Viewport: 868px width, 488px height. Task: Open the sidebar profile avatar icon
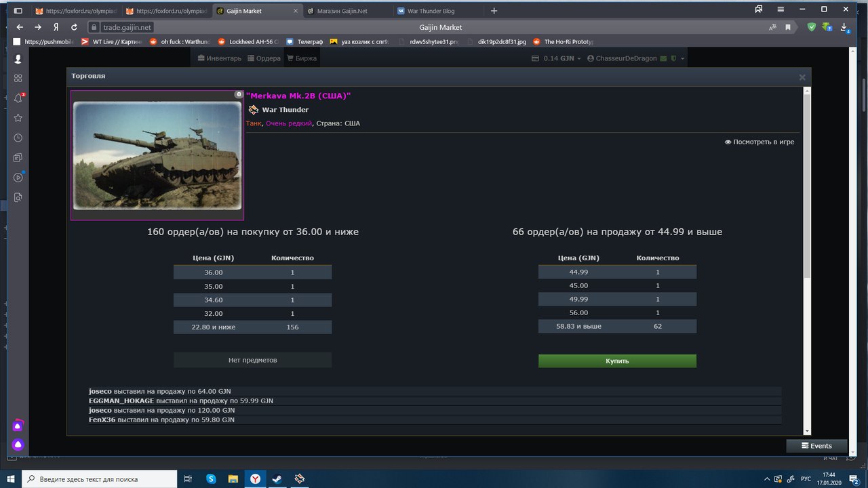18,59
